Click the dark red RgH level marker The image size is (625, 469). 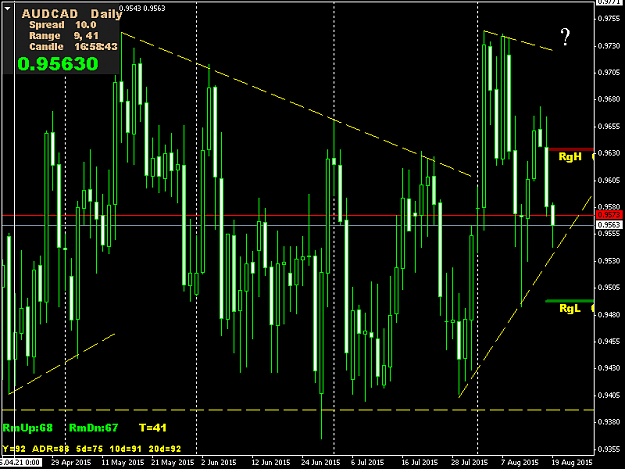(x=571, y=149)
